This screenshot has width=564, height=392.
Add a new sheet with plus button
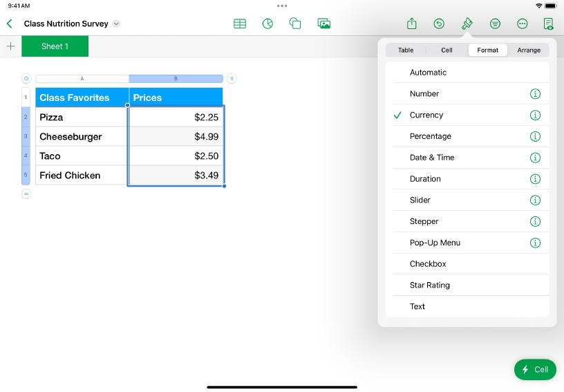pyautogui.click(x=10, y=46)
